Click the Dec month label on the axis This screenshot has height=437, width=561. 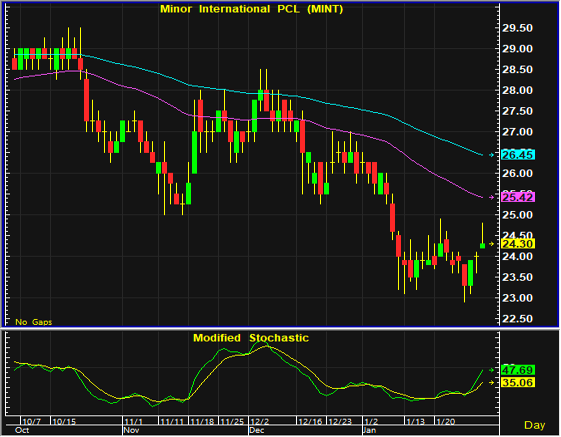(x=257, y=430)
